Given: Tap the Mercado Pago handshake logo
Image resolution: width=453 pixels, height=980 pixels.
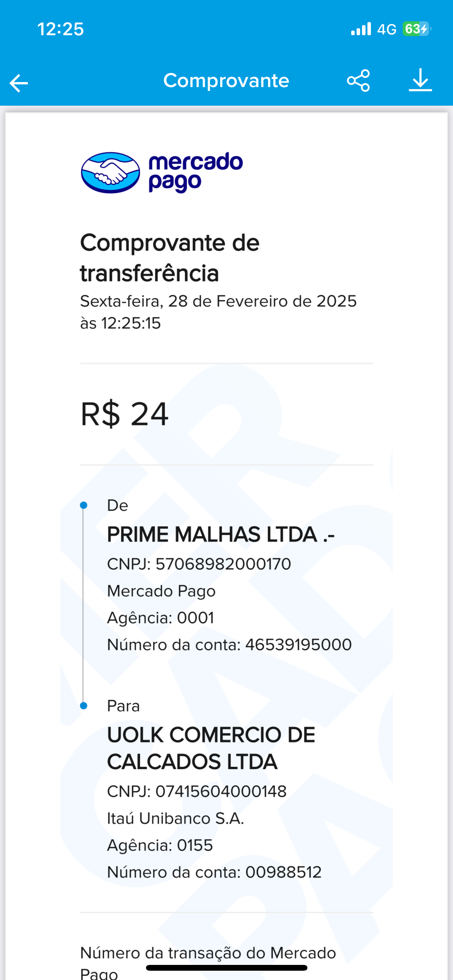Looking at the screenshot, I should click(x=111, y=173).
